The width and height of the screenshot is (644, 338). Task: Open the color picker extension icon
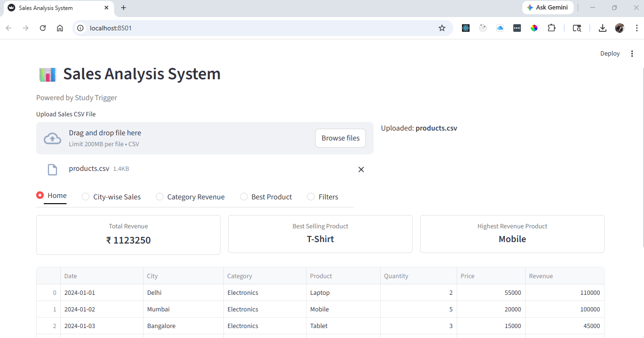tap(534, 28)
